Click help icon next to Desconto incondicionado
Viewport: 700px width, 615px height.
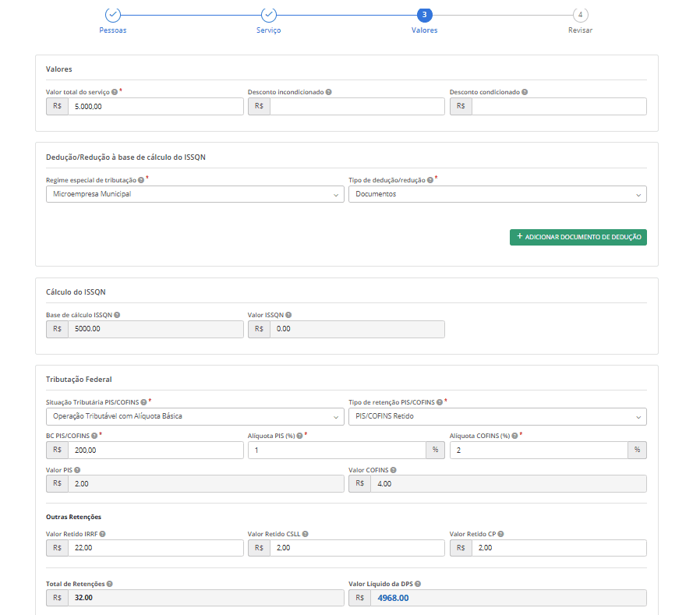click(328, 92)
